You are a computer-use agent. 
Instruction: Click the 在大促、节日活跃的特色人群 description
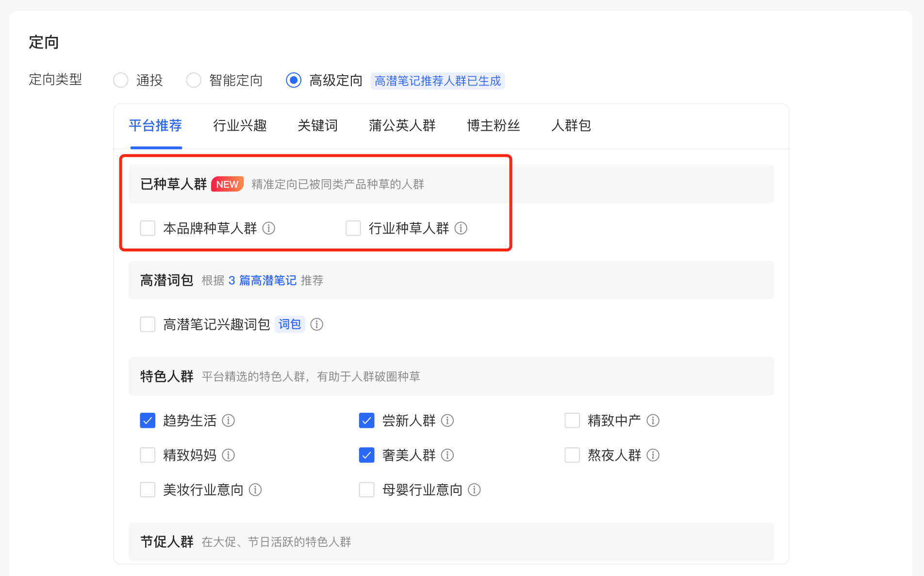pos(277,542)
